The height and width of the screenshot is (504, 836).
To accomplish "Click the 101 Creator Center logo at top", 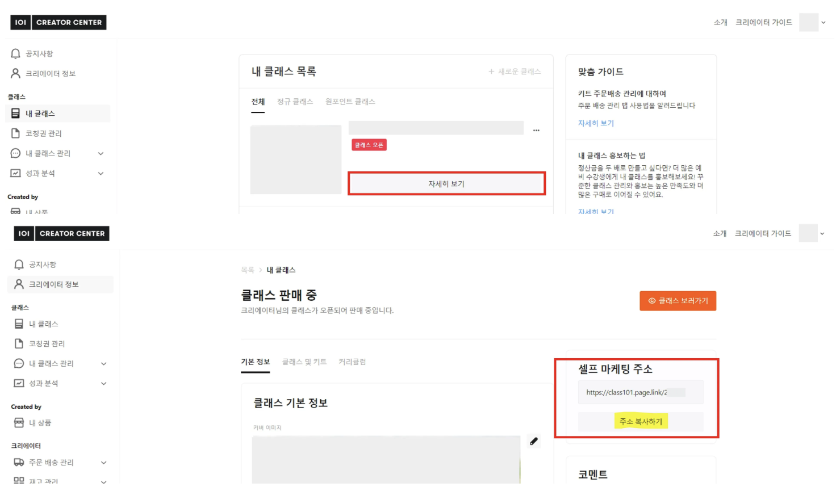I will [58, 23].
